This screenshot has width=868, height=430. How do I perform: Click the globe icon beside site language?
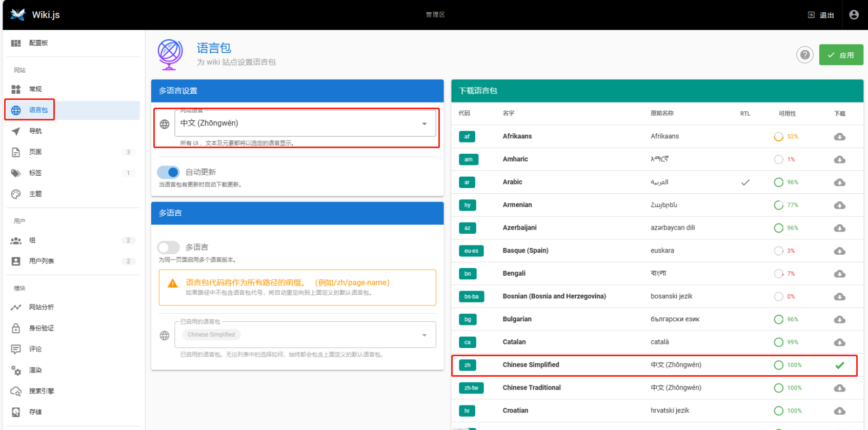point(165,124)
